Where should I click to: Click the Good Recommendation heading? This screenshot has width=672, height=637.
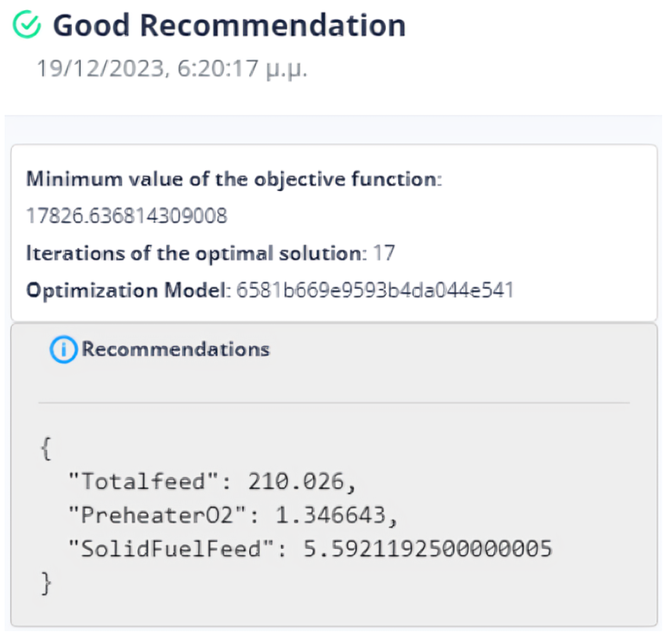pos(229,25)
